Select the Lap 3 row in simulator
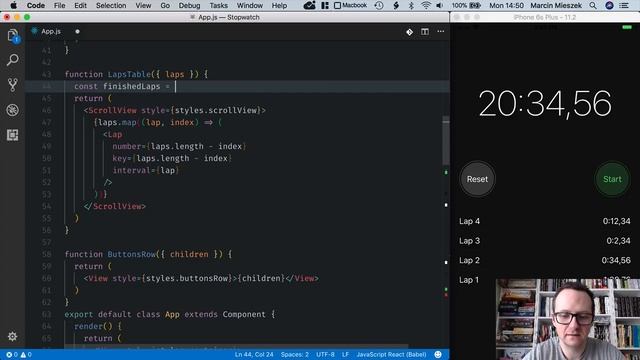The image size is (640, 360). [544, 241]
